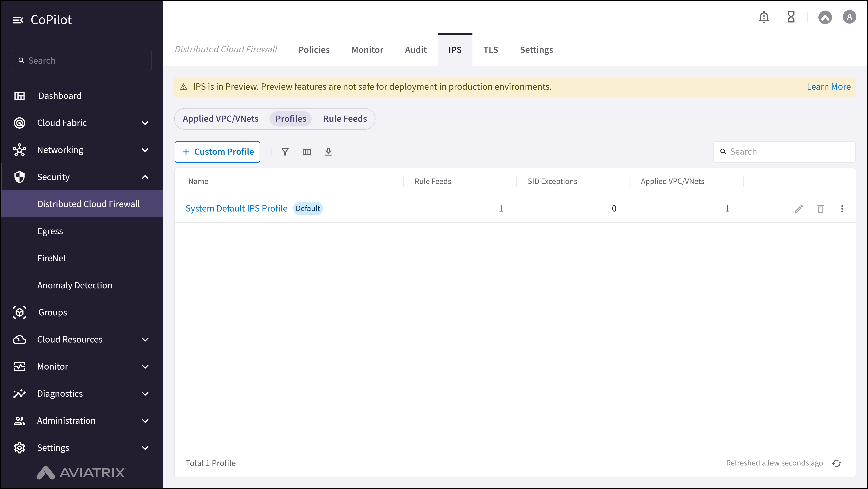The image size is (868, 489).
Task: Expand the Cloud Resources chevron
Action: (145, 340)
